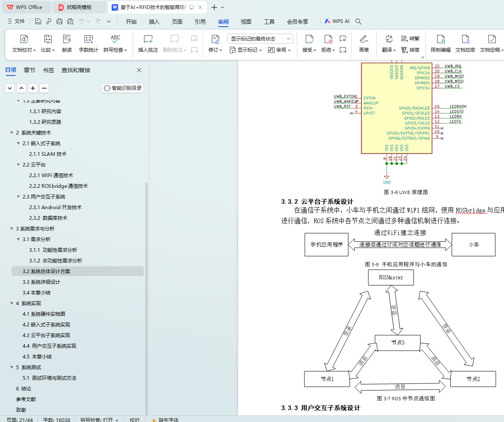This screenshot has height=422, width=504.
Task: Open the 会员专享 tab
Action: pyautogui.click(x=298, y=22)
